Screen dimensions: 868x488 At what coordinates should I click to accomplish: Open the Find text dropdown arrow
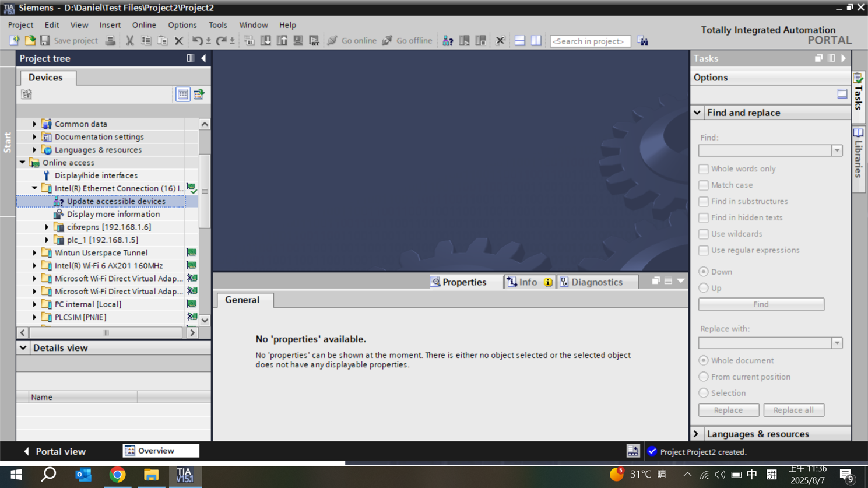(837, 150)
